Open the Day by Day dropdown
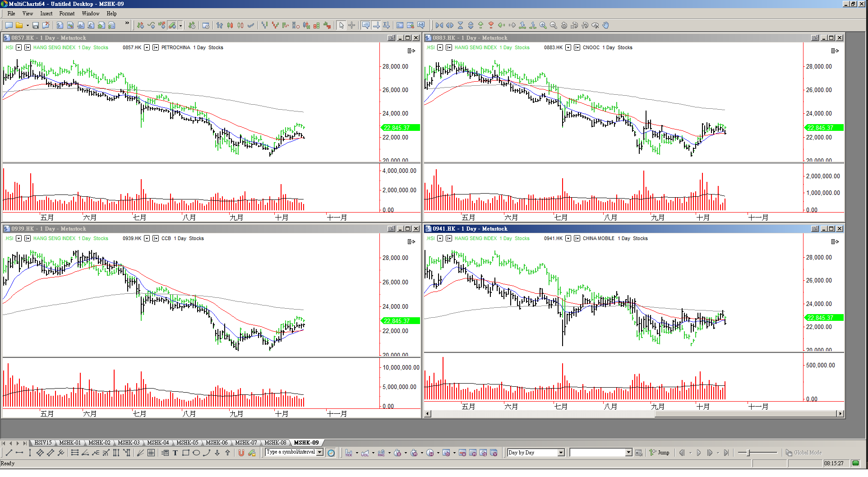 [561, 453]
